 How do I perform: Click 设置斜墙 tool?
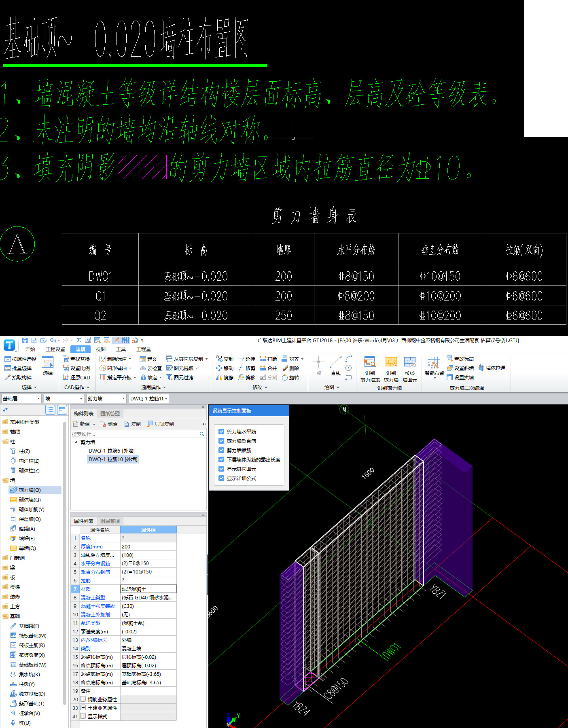(460, 368)
